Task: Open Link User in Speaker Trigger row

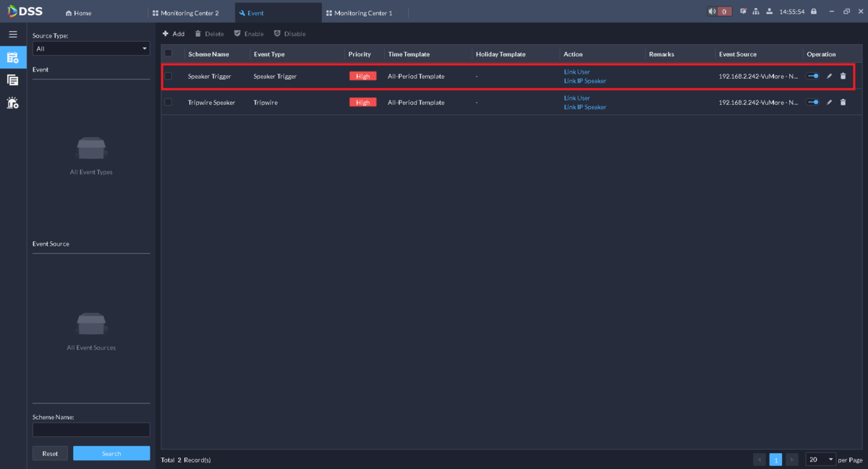Action: click(577, 72)
